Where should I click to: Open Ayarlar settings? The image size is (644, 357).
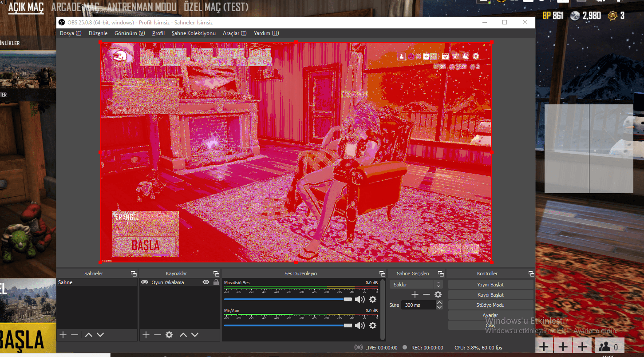tap(490, 315)
